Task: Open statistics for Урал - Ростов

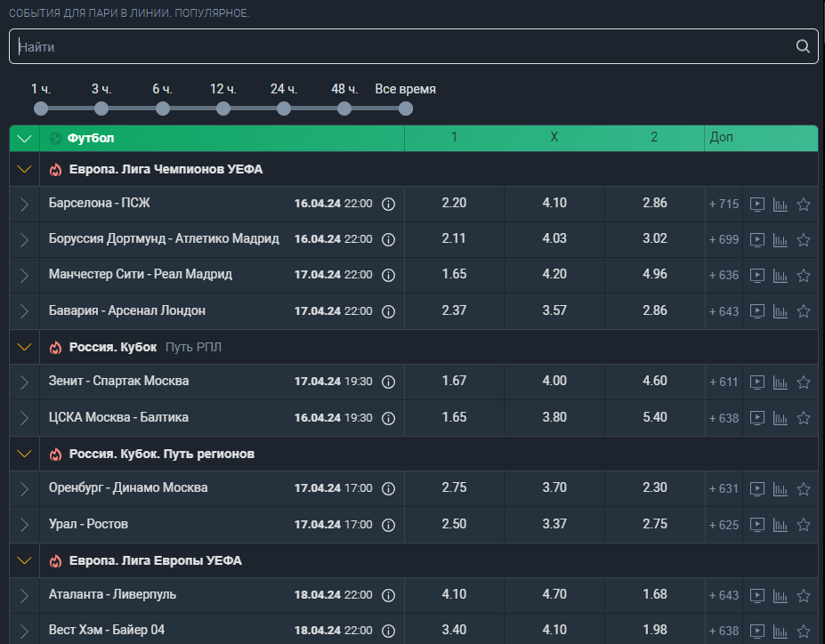Action: pos(781,525)
